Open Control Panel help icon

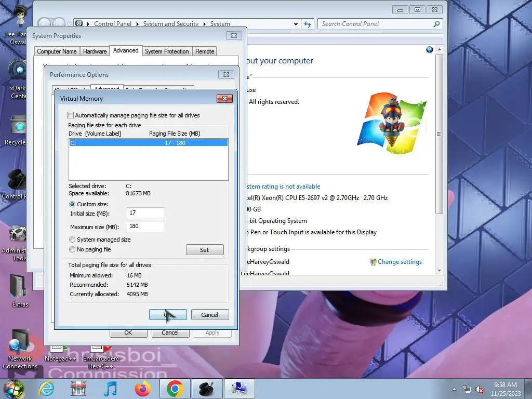430,50
